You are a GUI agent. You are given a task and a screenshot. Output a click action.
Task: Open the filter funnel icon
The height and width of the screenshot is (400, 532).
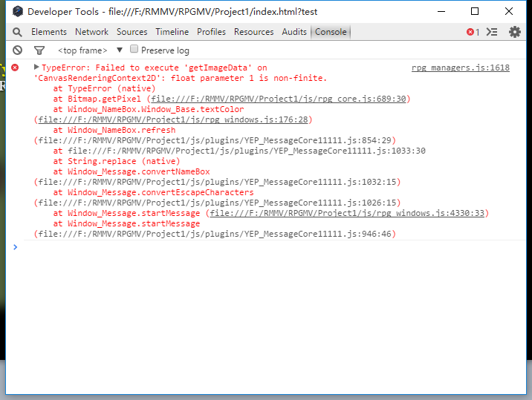point(39,50)
